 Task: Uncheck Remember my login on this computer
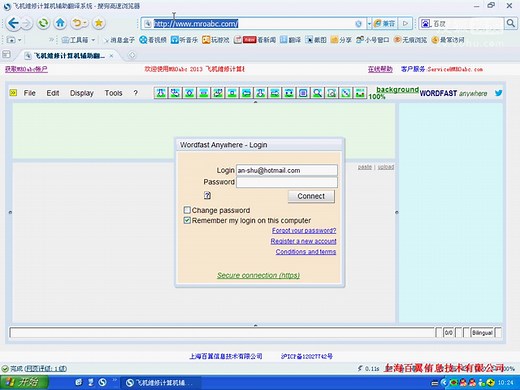click(x=187, y=220)
